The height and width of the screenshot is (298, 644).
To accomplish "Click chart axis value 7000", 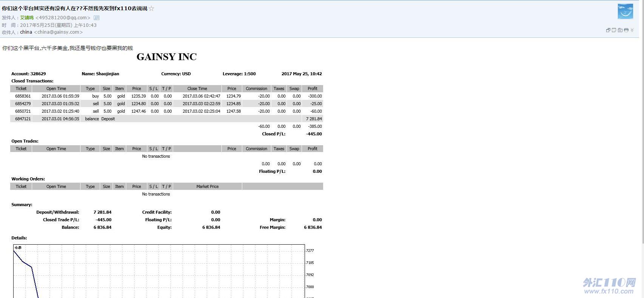I will point(310,287).
